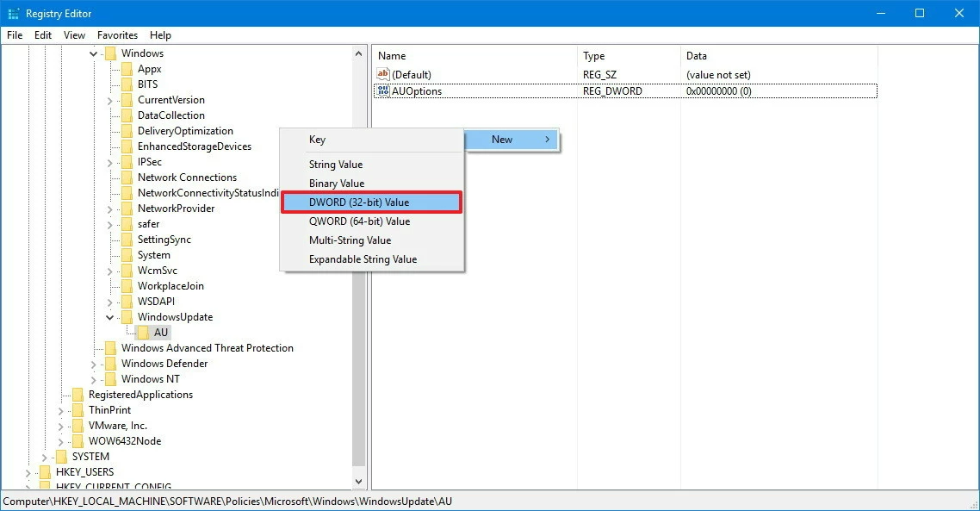Click the Registry Editor app icon in title bar

coord(13,13)
